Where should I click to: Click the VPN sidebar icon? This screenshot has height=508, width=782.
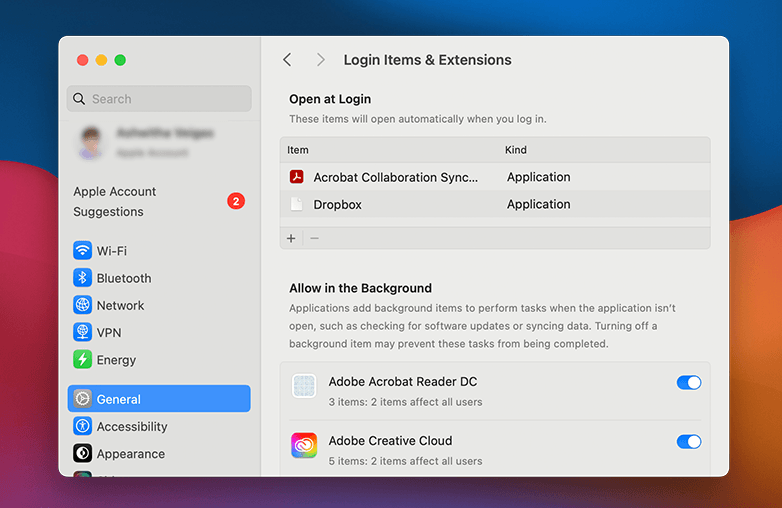coord(82,332)
